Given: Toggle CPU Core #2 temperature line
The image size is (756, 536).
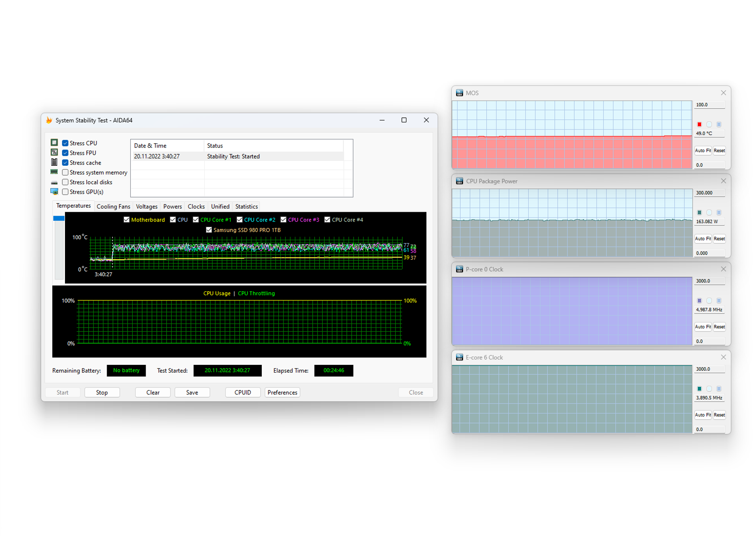Looking at the screenshot, I should coord(239,220).
